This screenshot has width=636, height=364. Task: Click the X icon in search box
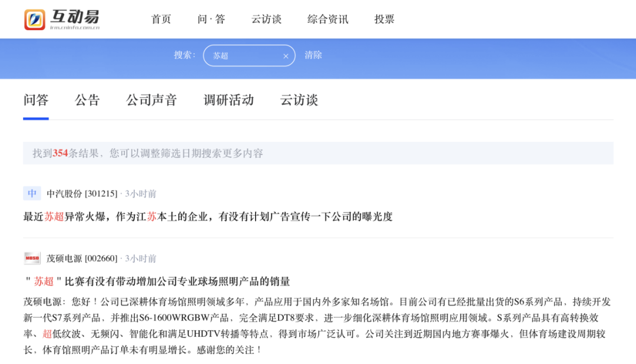click(x=286, y=56)
